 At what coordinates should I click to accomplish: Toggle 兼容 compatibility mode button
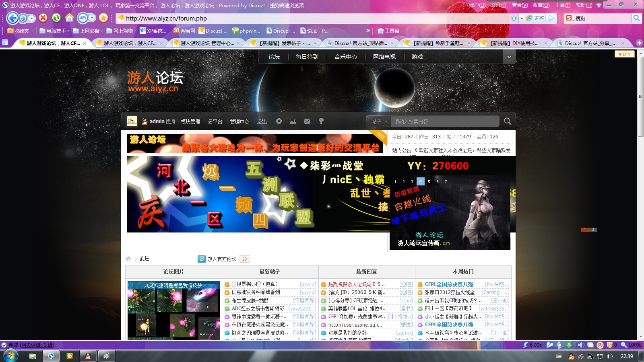(535, 18)
